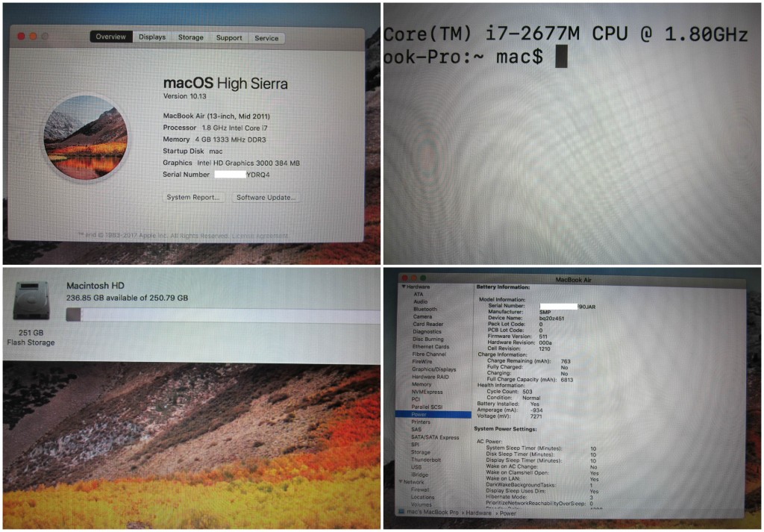Image resolution: width=764 pixels, height=532 pixels.
Task: Switch to the Overview tab
Action: (111, 37)
